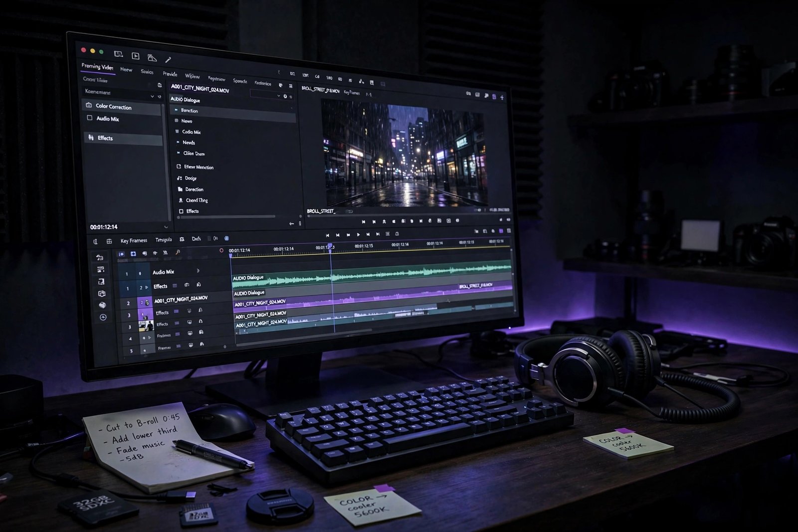This screenshot has width=798, height=532.
Task: Click the overlapping-squares icon in the timeline sidebar
Action: pos(102,294)
